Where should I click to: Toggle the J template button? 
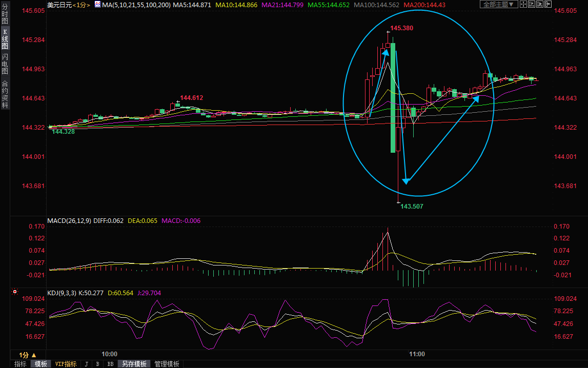point(86,364)
